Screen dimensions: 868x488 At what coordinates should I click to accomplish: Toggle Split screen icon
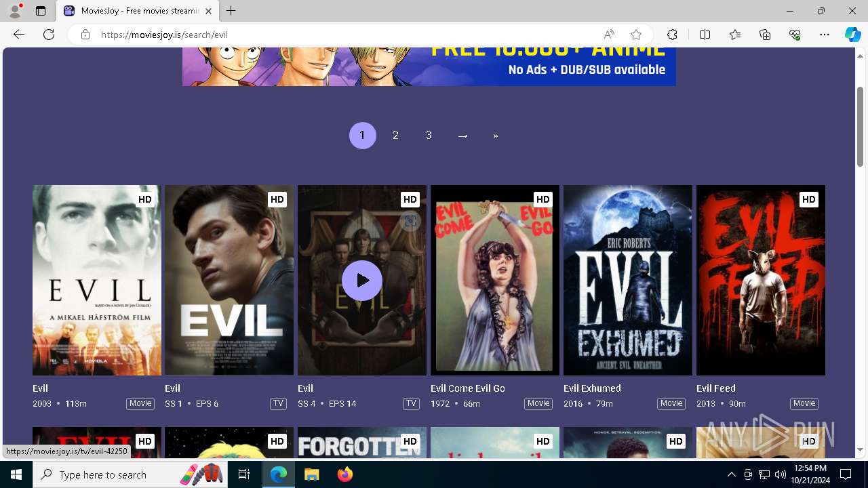pos(705,35)
